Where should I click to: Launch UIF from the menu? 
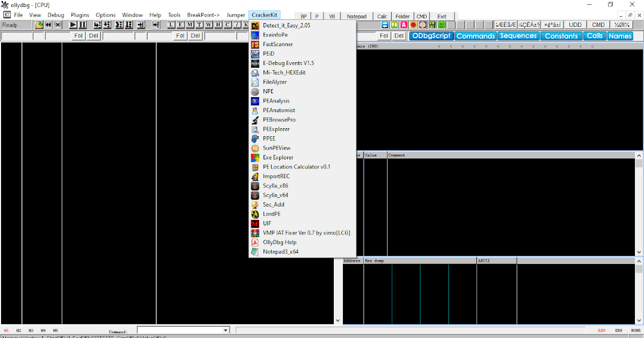[302, 223]
